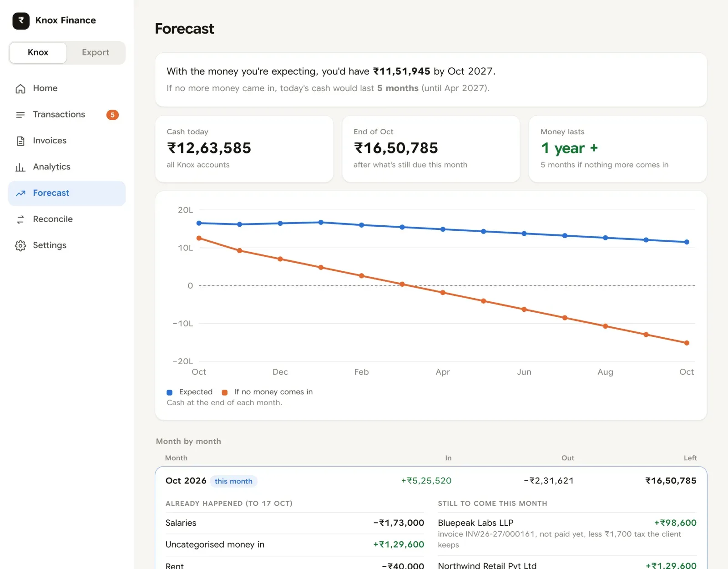This screenshot has height=569, width=728.
Task: Click the orange point crossing zero line
Action: tap(402, 284)
